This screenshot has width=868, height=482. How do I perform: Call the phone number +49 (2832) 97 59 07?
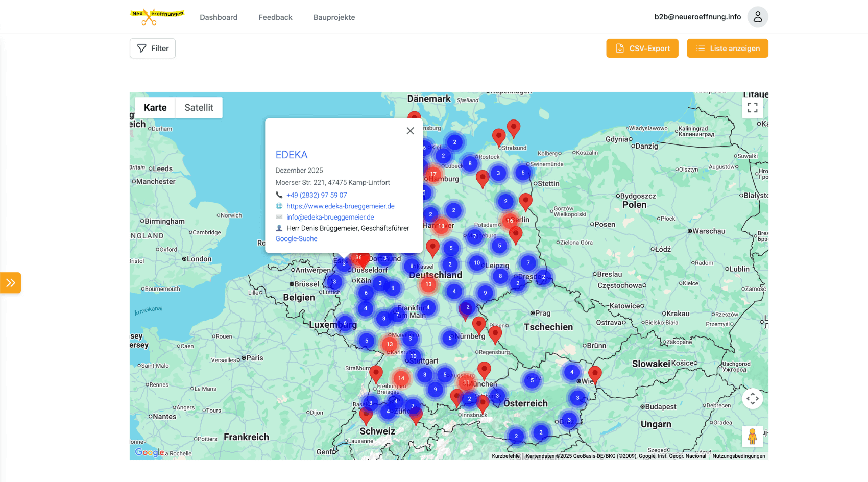tap(317, 195)
